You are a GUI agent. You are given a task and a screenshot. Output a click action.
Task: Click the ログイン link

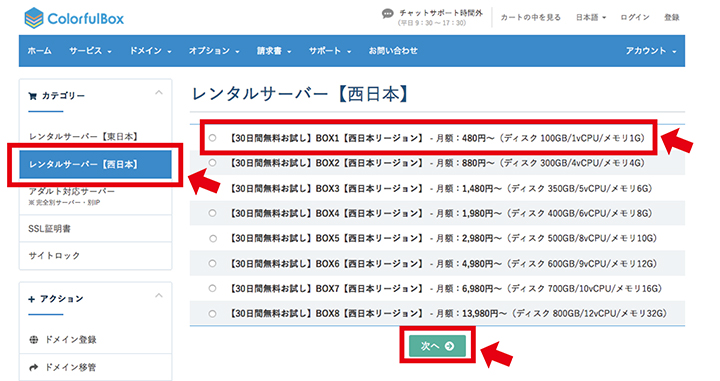[x=635, y=17]
